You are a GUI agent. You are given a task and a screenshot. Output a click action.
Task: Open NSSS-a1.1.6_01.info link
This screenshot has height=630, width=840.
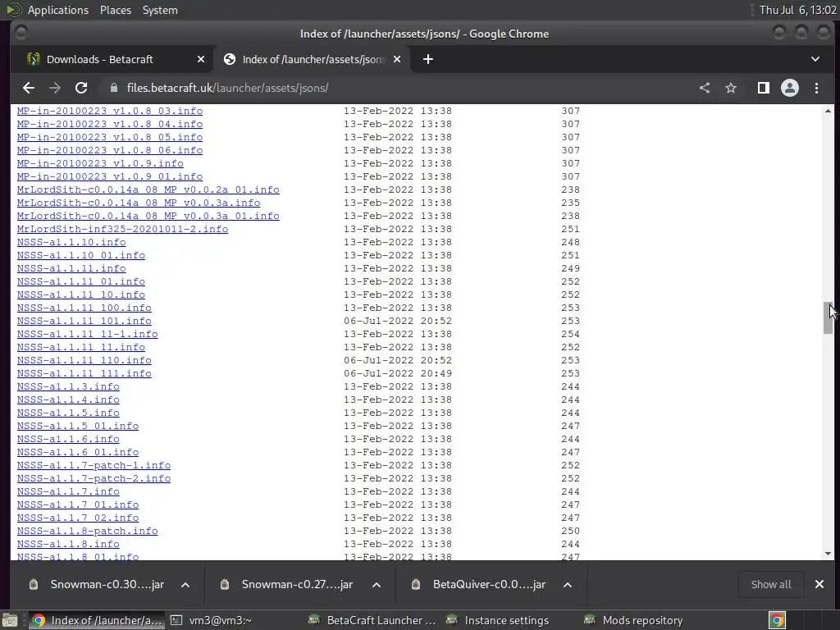point(78,452)
